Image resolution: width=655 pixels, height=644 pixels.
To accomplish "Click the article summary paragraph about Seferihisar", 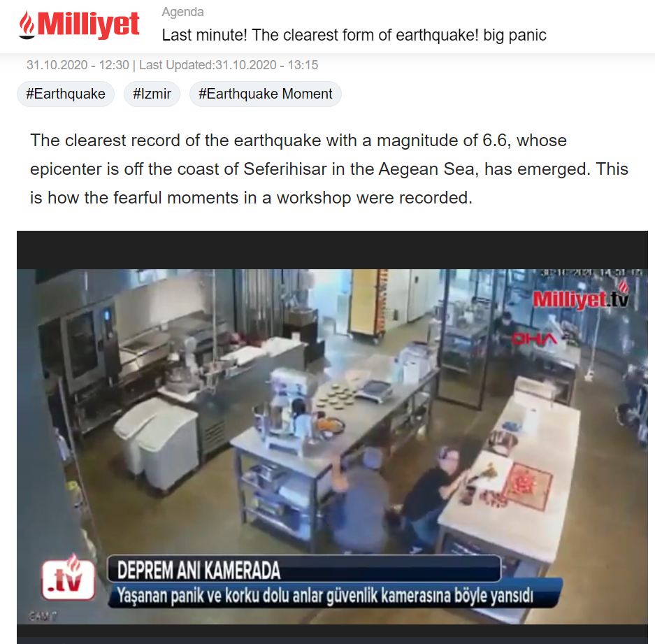I will coord(329,169).
